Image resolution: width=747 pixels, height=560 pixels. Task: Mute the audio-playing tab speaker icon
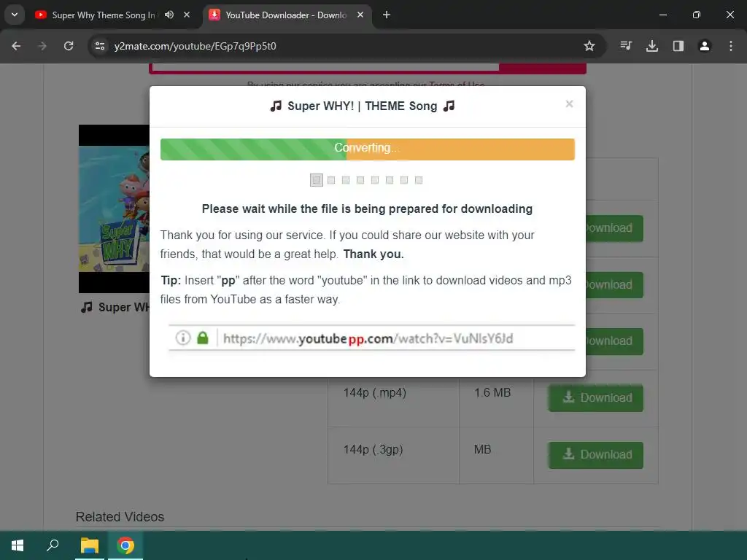(169, 15)
